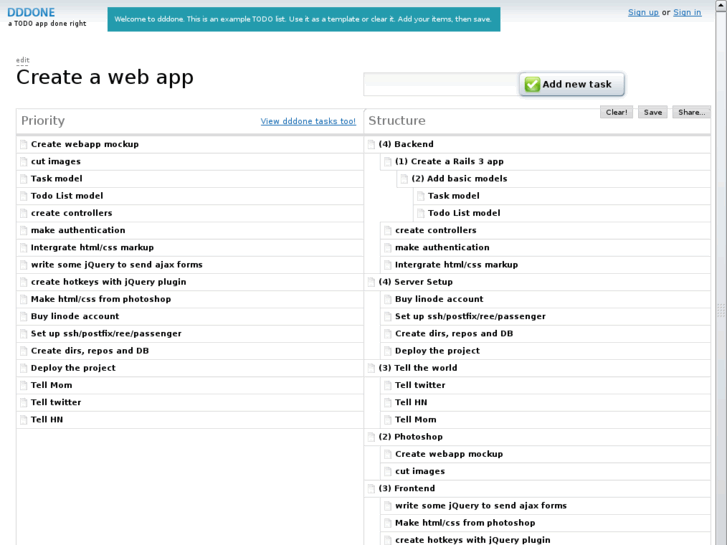Image resolution: width=727 pixels, height=545 pixels.
Task: Select the Buy linode account task in Structure
Action: coord(438,299)
